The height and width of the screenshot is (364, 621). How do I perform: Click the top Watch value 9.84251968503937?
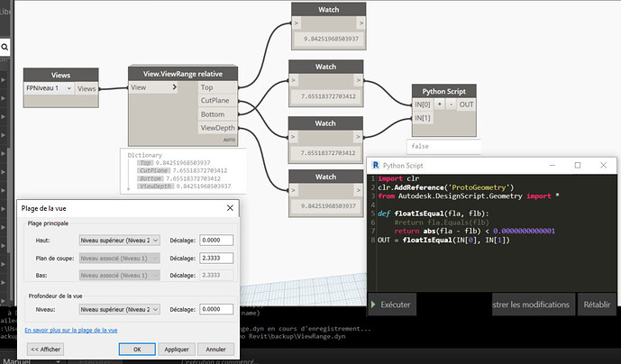tap(331, 39)
